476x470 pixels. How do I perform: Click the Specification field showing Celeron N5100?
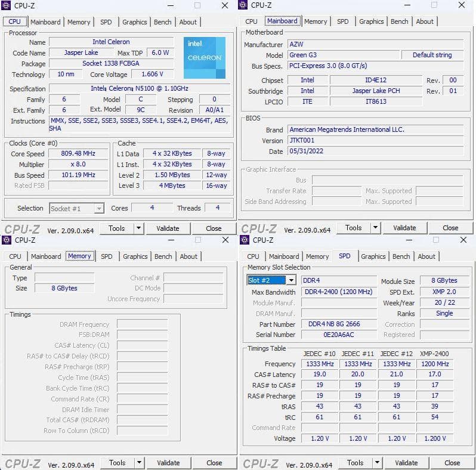point(140,88)
